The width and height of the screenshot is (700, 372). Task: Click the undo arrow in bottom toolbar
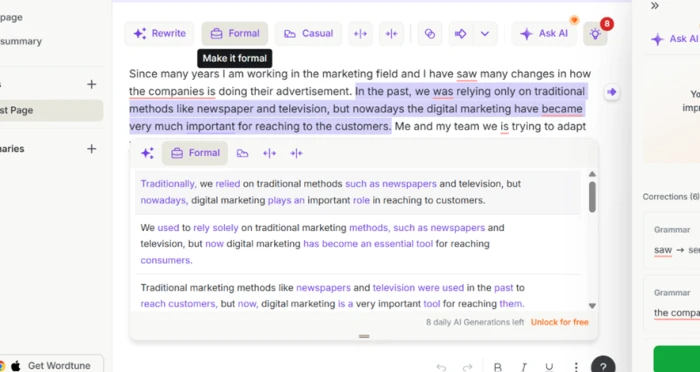pos(442,367)
